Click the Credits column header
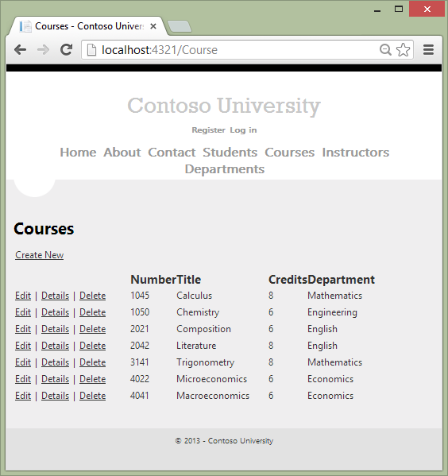The width and height of the screenshot is (448, 476). pyautogui.click(x=288, y=280)
